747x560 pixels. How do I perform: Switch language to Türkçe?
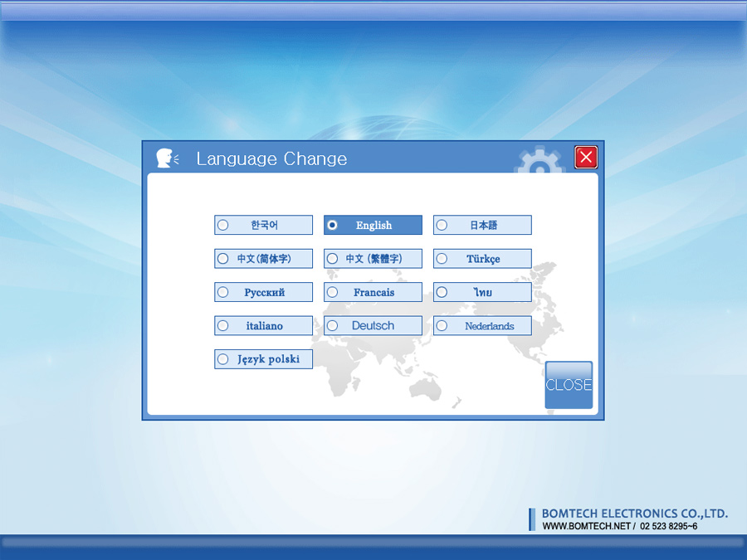pos(482,259)
